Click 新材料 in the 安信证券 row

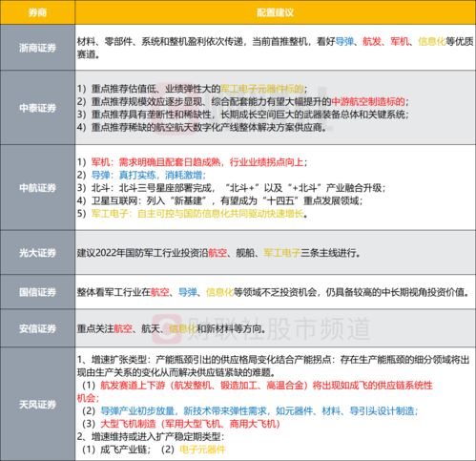[219, 328]
